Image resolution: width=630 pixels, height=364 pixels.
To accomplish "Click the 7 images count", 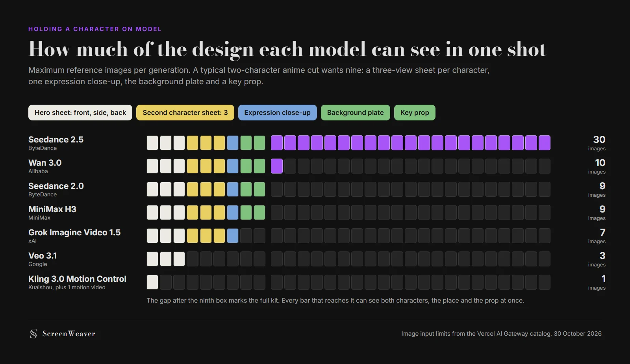I will (597, 236).
